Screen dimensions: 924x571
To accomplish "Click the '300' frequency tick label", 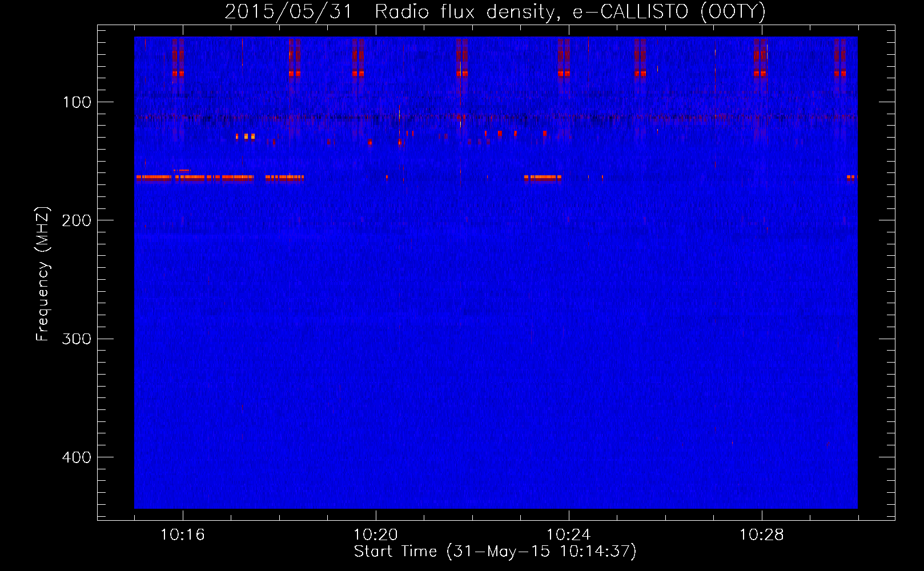I will tap(77, 339).
